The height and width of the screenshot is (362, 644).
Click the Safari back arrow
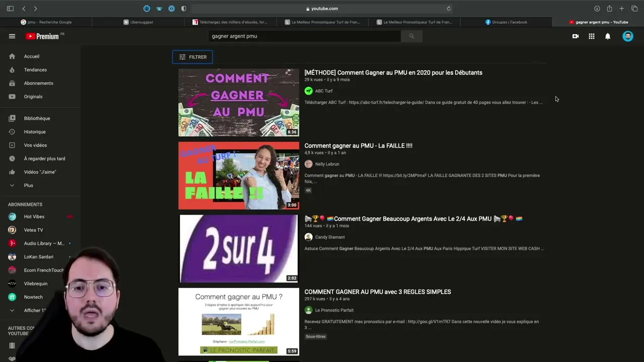(24, 9)
